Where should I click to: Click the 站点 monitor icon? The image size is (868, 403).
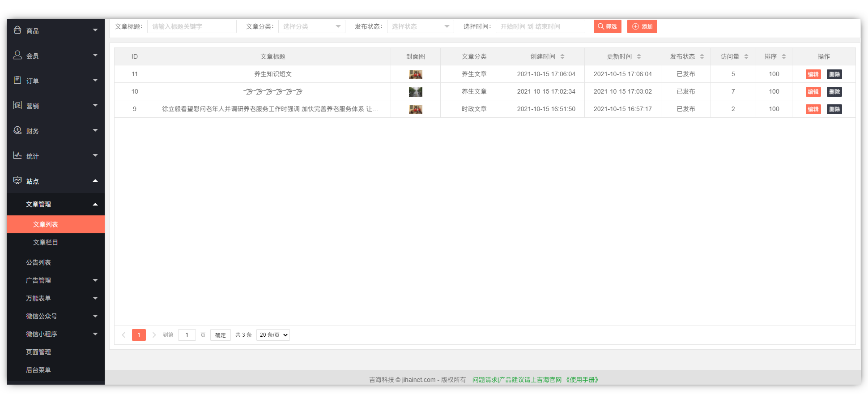click(17, 180)
